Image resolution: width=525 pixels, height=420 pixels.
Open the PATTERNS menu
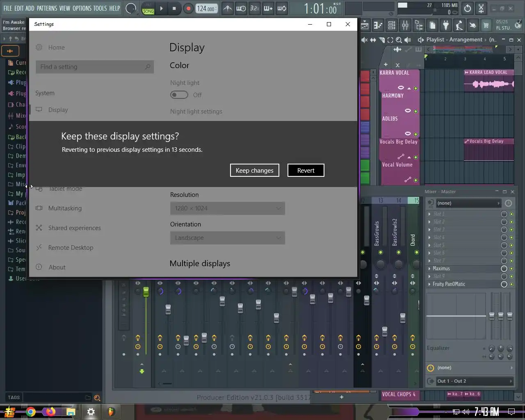coord(47,8)
